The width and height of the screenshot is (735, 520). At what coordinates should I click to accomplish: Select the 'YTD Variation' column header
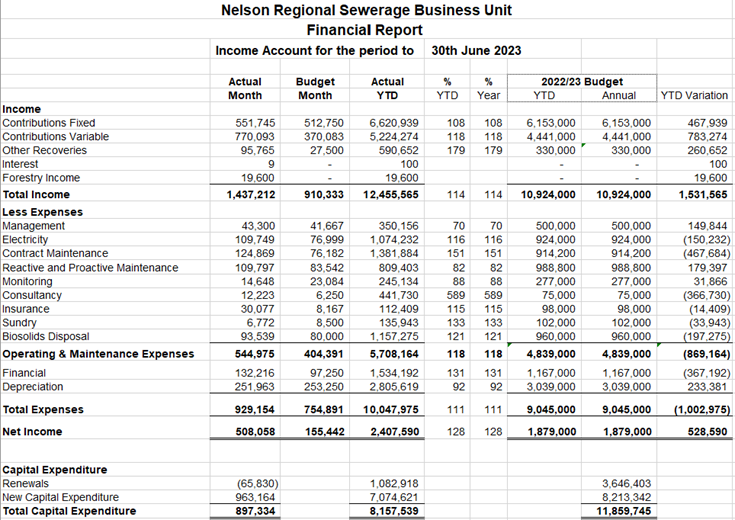point(694,95)
